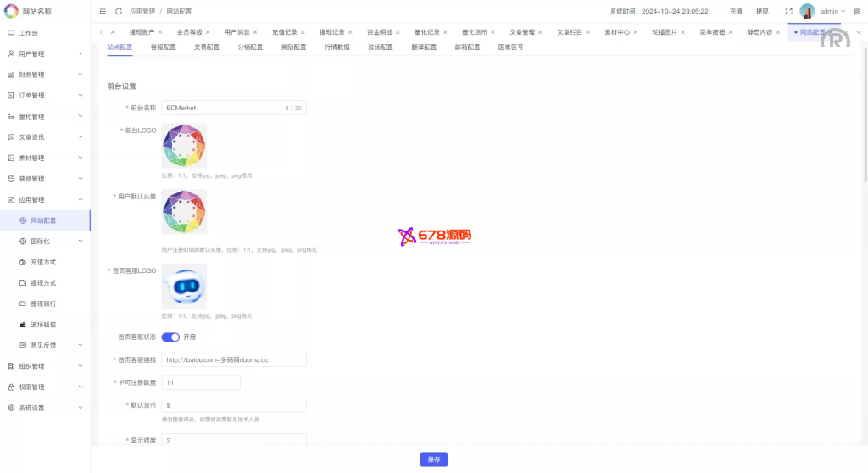This screenshot has width=868, height=473.
Task: Click the 提现银行 card icon in sidebar
Action: click(x=23, y=303)
